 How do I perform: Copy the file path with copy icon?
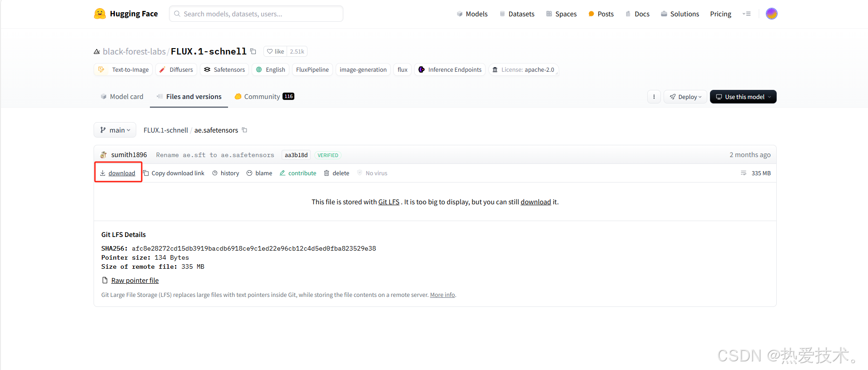click(244, 130)
